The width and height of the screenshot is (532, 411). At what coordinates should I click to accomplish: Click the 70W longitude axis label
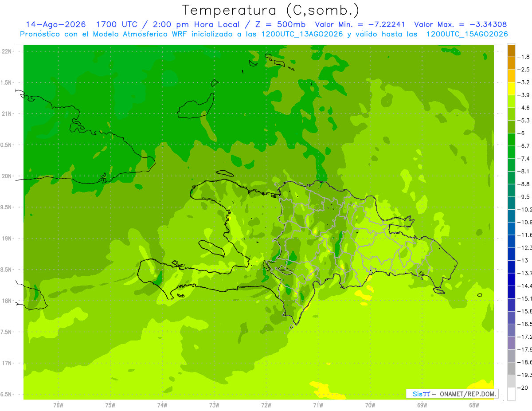point(370,405)
